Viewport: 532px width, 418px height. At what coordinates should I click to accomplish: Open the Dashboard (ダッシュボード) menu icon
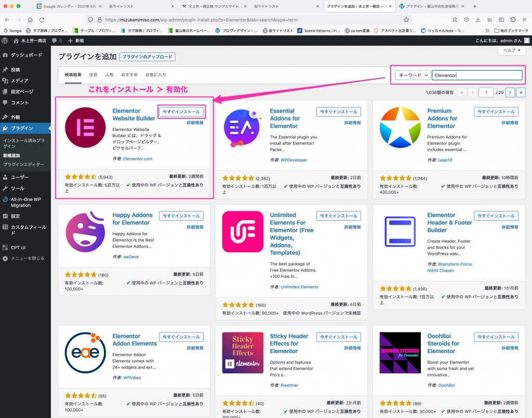(5, 55)
